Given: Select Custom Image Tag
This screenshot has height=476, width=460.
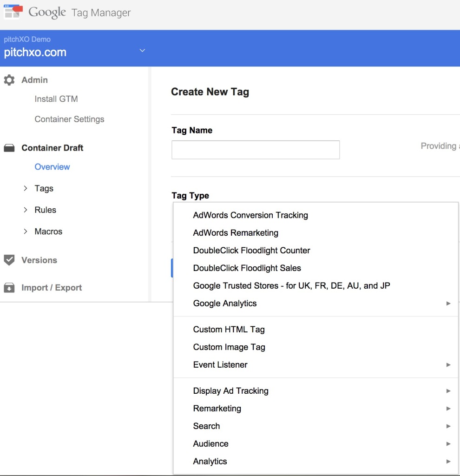Looking at the screenshot, I should [x=315, y=347].
